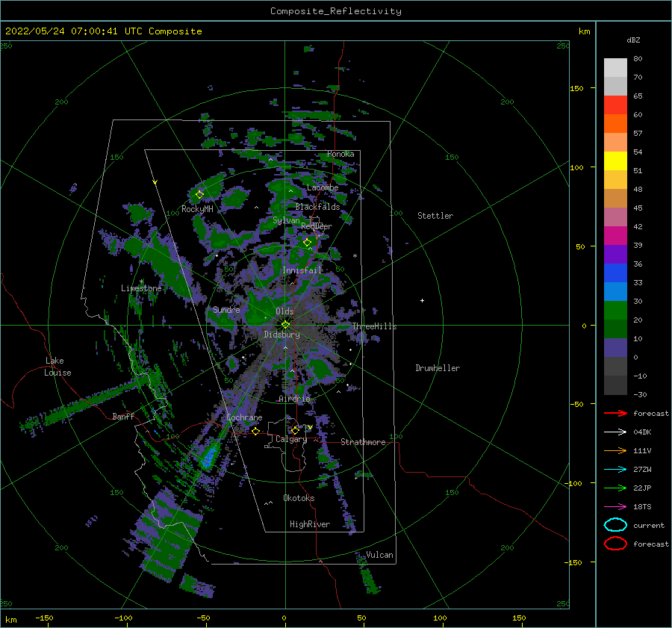
Task: Select the cyan 27ZW arrow in legend
Action: click(615, 470)
